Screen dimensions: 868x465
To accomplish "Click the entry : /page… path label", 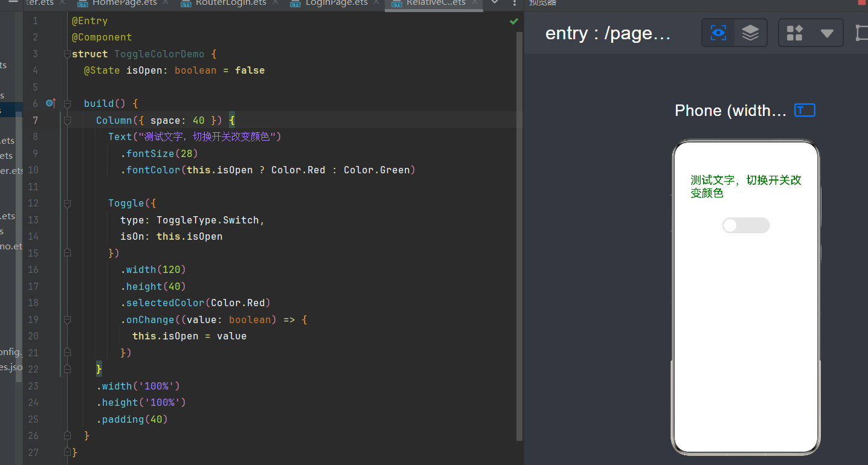I will click(x=608, y=33).
